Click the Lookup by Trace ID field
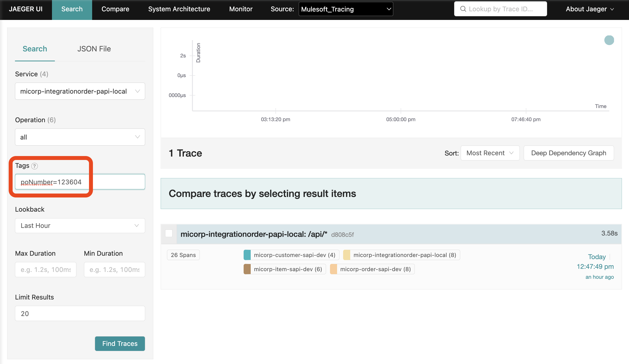This screenshot has height=364, width=629. pyautogui.click(x=501, y=9)
